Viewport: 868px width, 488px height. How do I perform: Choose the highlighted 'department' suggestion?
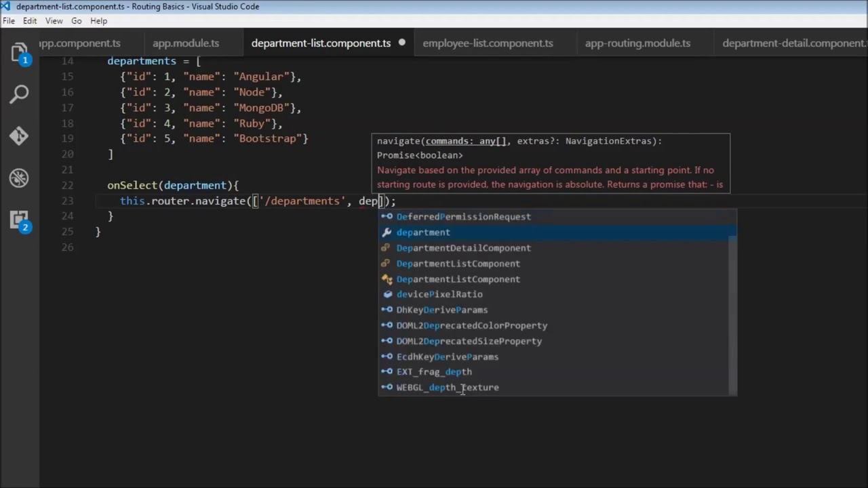(x=557, y=232)
